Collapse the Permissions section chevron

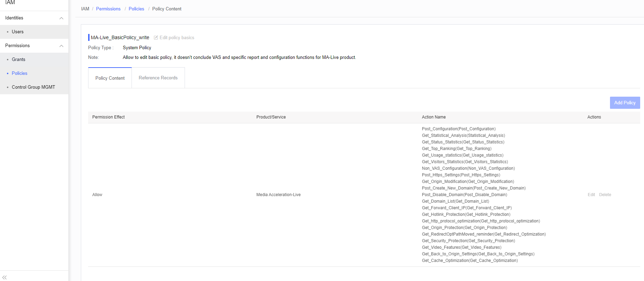[x=61, y=46]
